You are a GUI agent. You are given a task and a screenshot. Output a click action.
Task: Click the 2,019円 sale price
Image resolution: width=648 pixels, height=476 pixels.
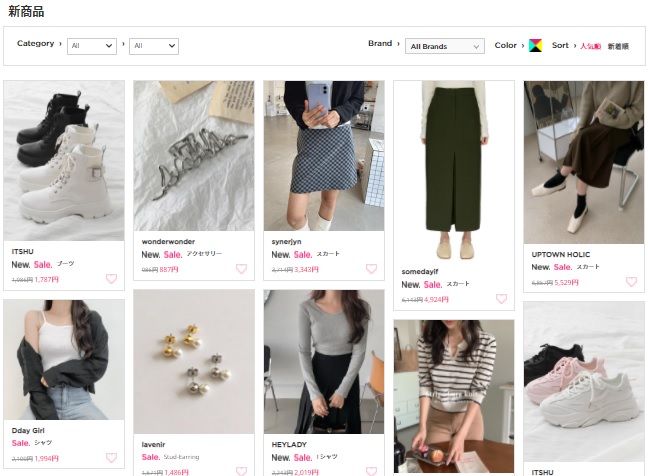click(x=307, y=472)
